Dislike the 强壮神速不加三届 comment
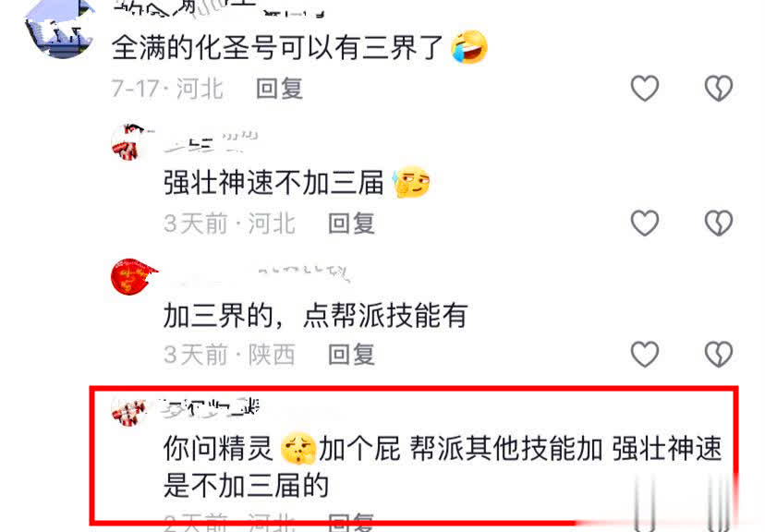 click(718, 224)
